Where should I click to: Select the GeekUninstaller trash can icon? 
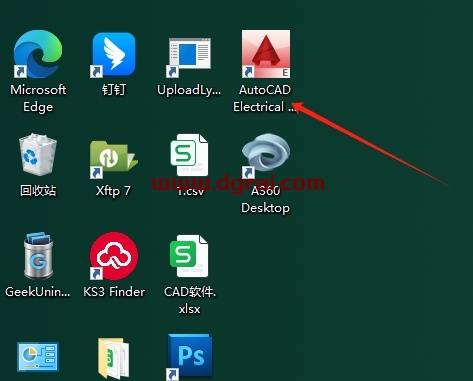(38, 256)
